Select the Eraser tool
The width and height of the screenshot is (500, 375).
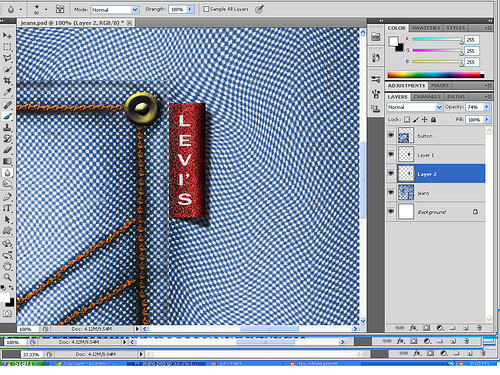(7, 150)
